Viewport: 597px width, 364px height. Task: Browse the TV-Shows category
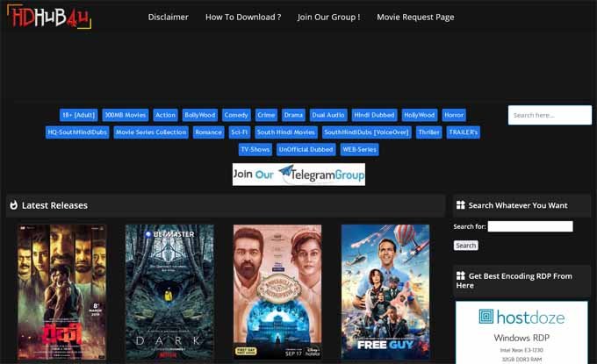(x=255, y=149)
